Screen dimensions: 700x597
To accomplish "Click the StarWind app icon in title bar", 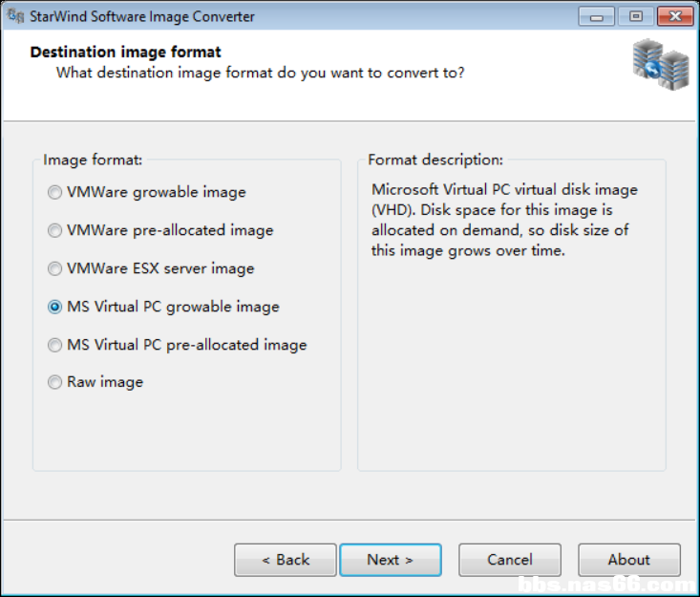I will click(x=16, y=16).
